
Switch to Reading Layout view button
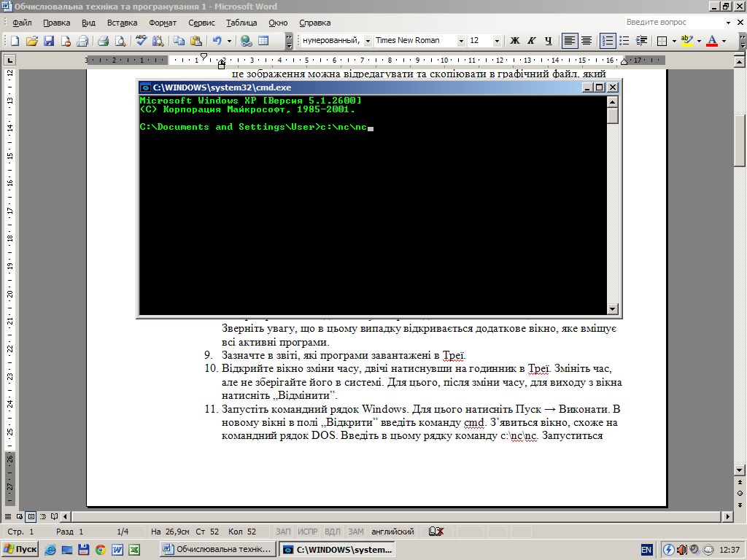[54, 516]
